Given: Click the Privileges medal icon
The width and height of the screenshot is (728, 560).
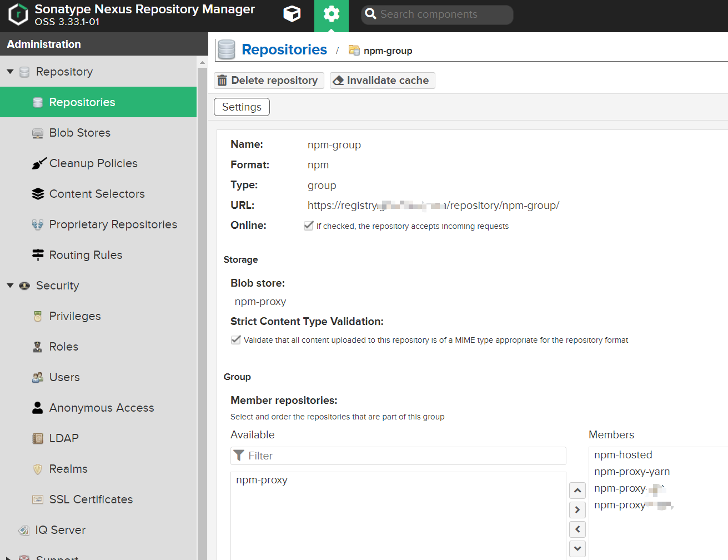Looking at the screenshot, I should click(38, 316).
